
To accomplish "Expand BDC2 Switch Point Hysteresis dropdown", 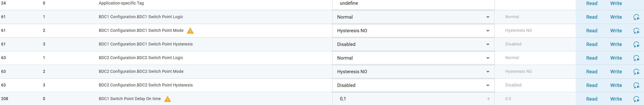I will pos(413,85).
